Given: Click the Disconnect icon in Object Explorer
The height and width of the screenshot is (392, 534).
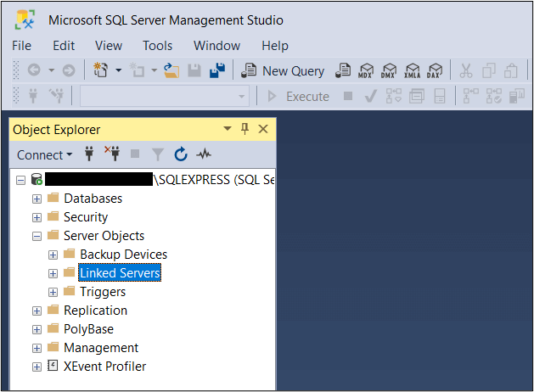Looking at the screenshot, I should pyautogui.click(x=112, y=154).
